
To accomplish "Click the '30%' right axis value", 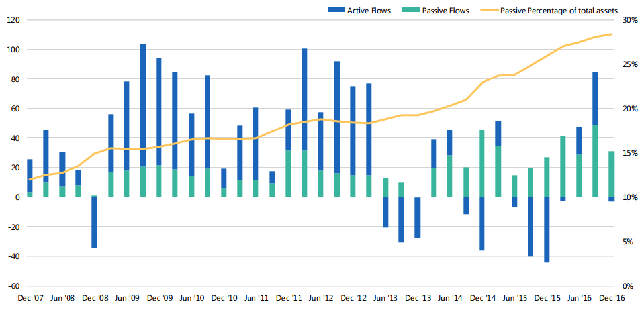I will pos(629,20).
